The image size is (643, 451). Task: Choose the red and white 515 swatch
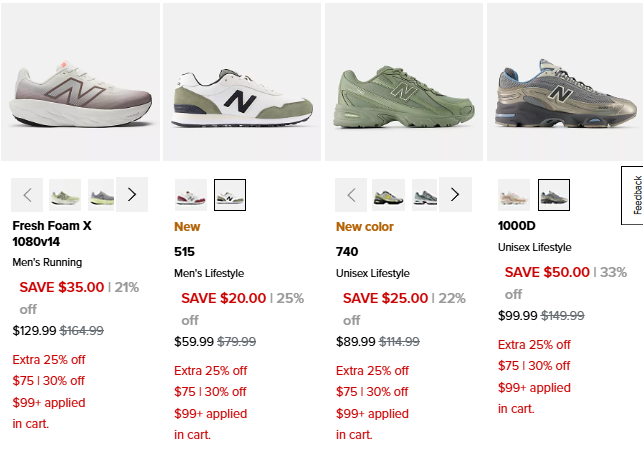(190, 194)
